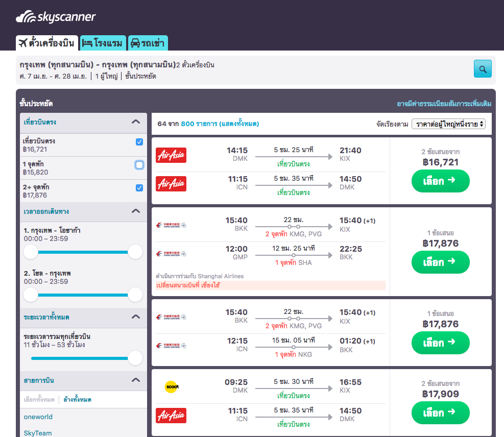Click the blue search magnifier icon

[483, 68]
